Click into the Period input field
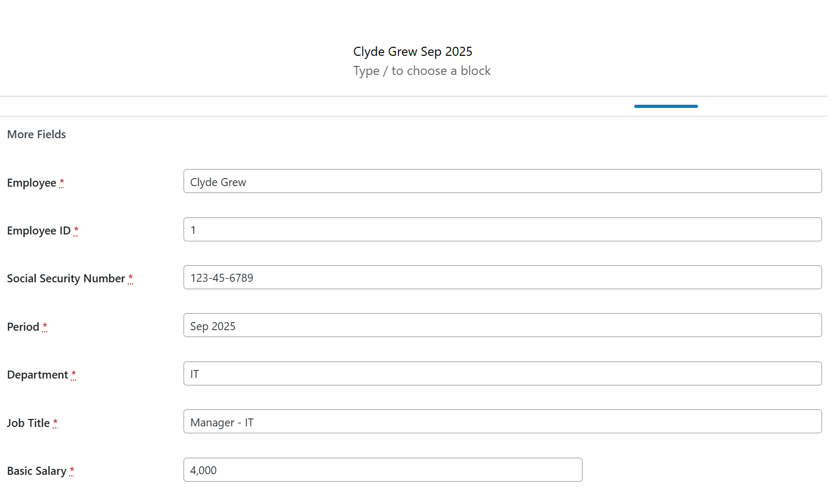 [x=502, y=325]
